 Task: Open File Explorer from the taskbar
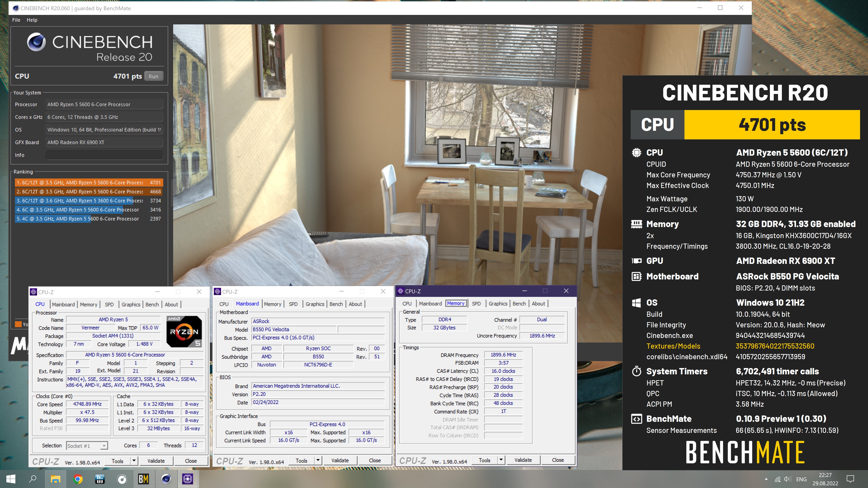click(x=55, y=479)
